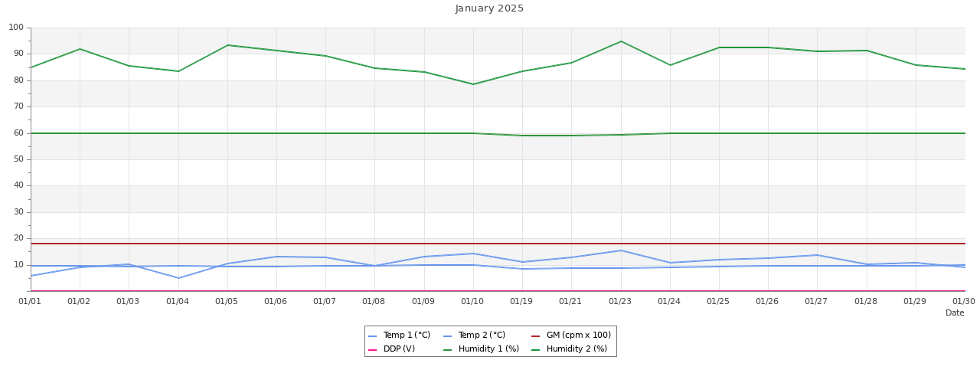Toggle the DDP (V) legend label
Viewport: 980px width, 383px height.
click(x=399, y=349)
